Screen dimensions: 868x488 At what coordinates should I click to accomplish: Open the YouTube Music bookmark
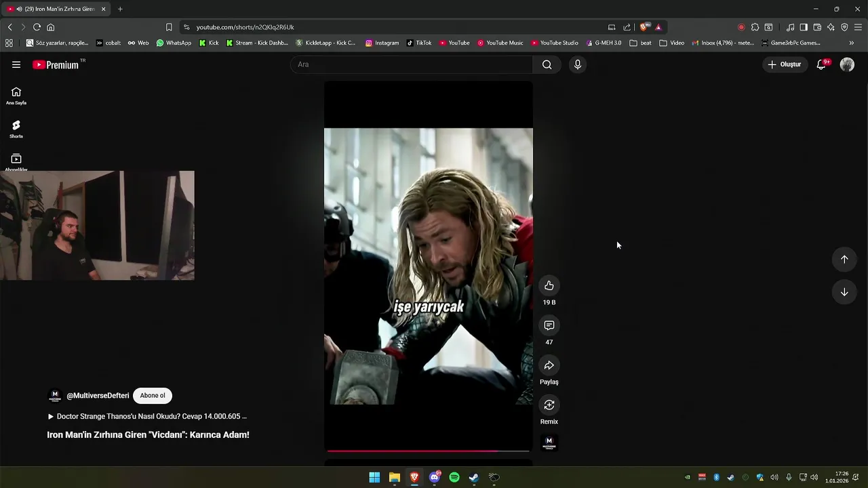click(x=500, y=43)
